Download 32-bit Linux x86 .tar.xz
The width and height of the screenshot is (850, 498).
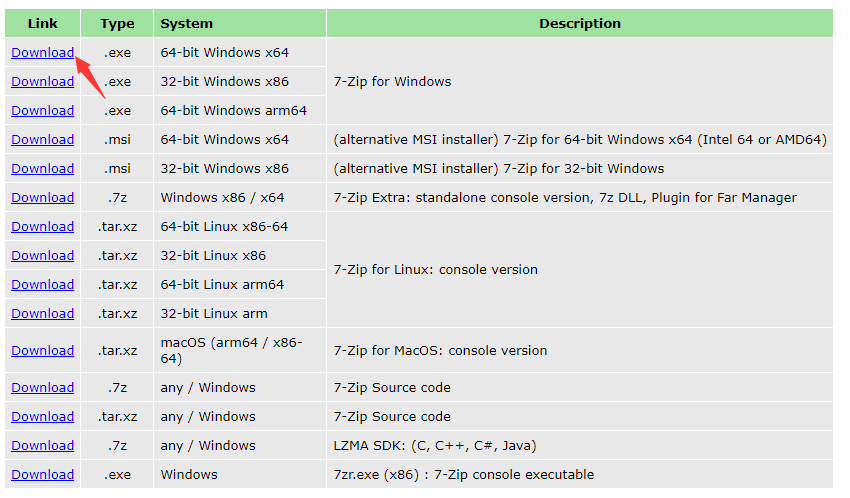pos(42,256)
